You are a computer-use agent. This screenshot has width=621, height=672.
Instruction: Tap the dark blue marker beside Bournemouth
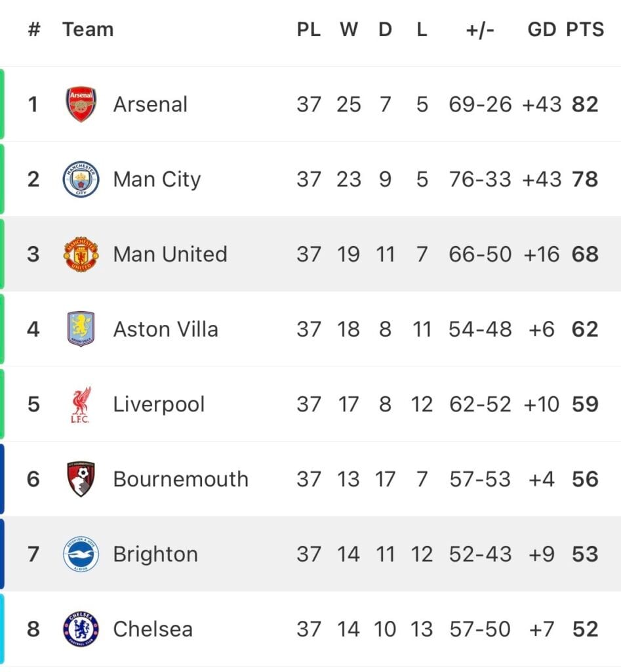(x=2, y=478)
